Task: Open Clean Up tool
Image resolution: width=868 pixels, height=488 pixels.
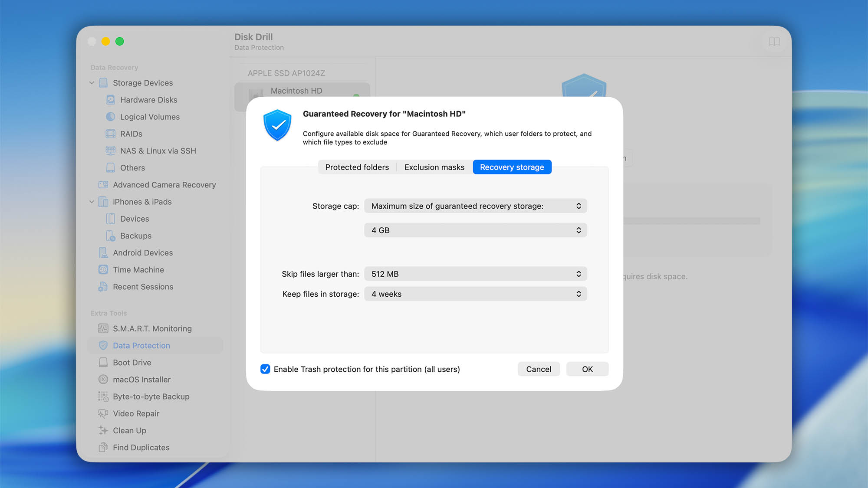Action: tap(129, 430)
